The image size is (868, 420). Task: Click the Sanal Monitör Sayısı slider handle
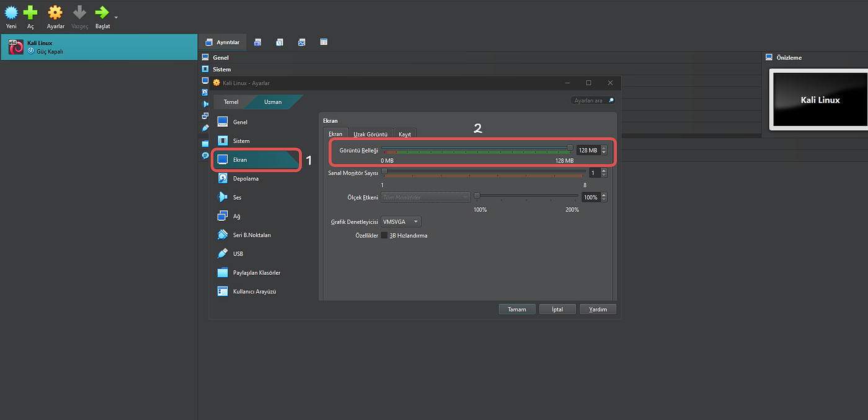(384, 171)
